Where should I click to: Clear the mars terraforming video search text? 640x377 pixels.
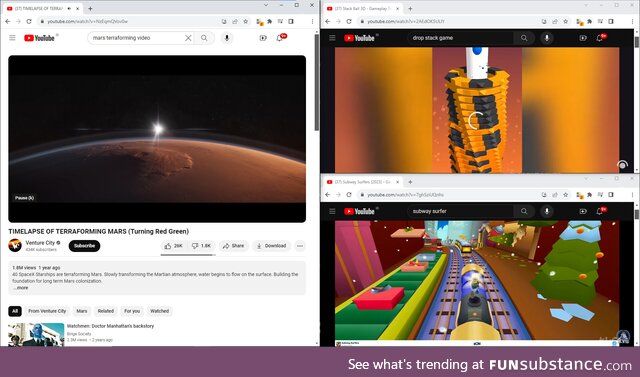point(188,38)
